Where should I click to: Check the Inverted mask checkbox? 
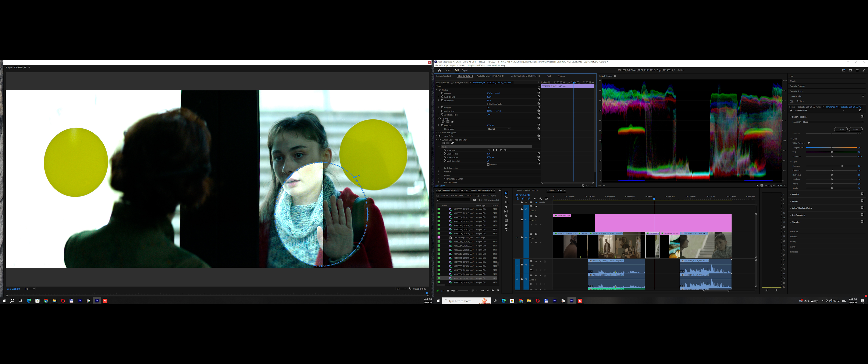(x=488, y=165)
